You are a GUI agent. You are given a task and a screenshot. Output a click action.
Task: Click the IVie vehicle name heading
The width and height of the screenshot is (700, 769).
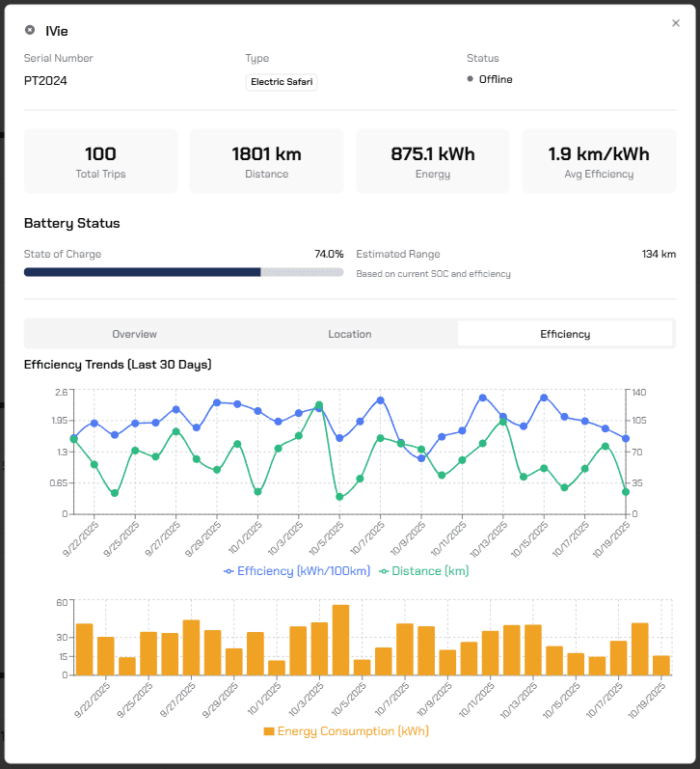tap(57, 31)
